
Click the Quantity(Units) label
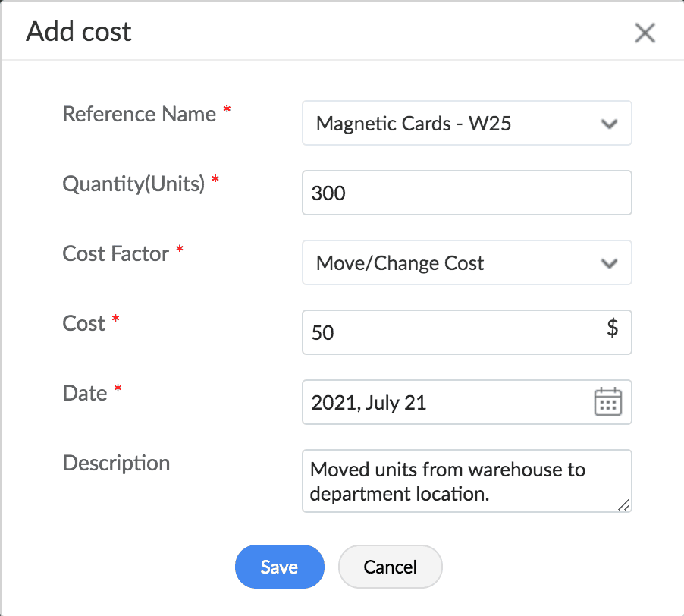point(133,184)
